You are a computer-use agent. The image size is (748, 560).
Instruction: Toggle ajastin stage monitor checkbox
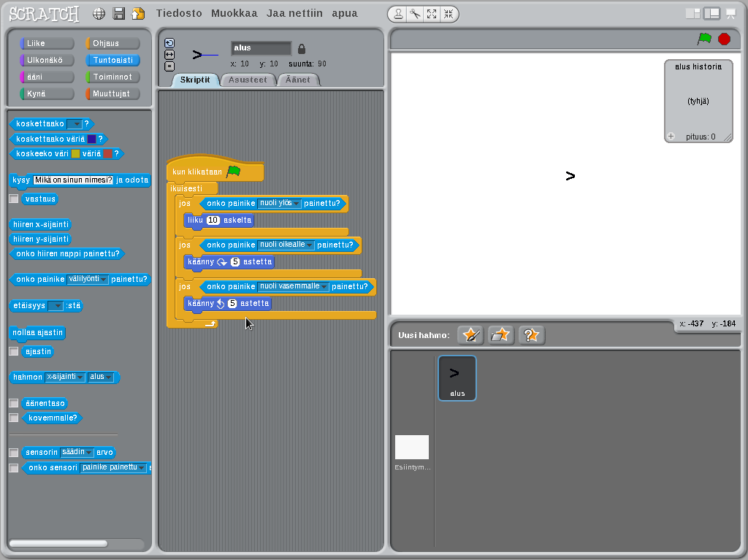[14, 351]
